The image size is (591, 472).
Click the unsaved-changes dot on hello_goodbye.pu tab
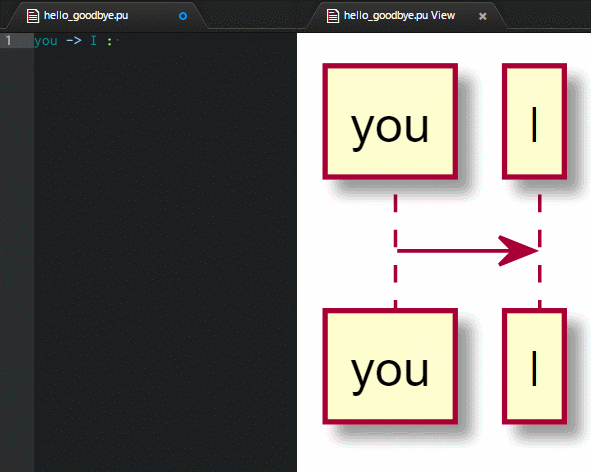pos(183,16)
